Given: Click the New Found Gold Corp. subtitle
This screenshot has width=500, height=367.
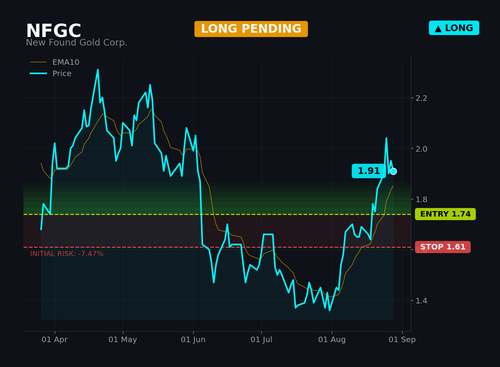Looking at the screenshot, I should (77, 43).
